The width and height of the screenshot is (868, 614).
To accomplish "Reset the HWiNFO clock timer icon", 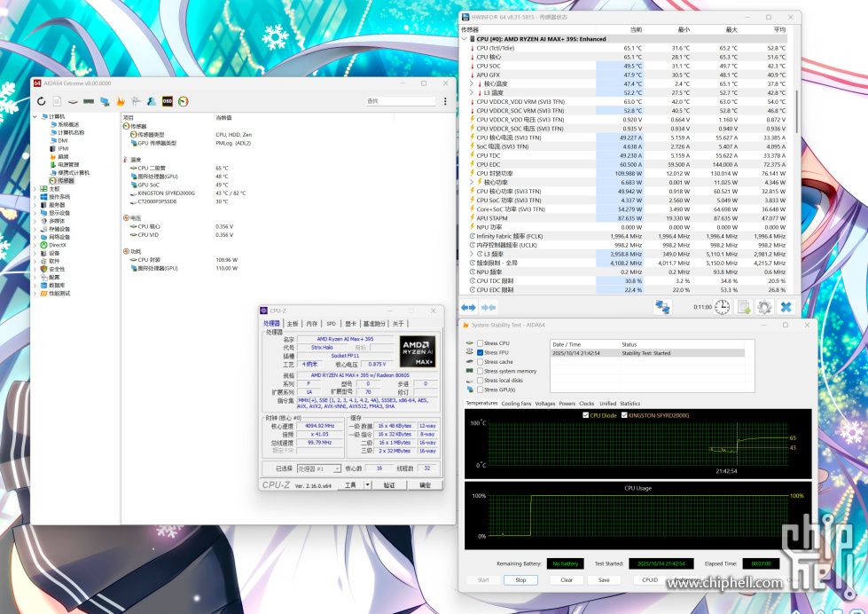I will click(x=723, y=307).
